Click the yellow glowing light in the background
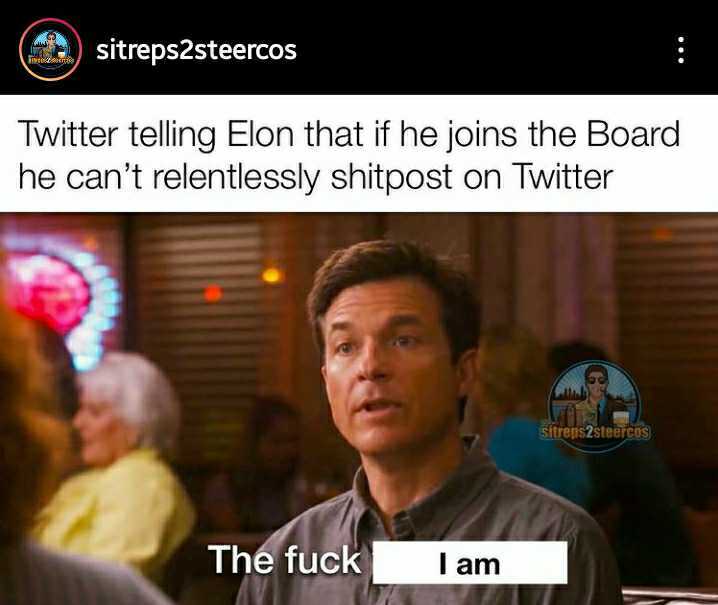 coord(272,275)
